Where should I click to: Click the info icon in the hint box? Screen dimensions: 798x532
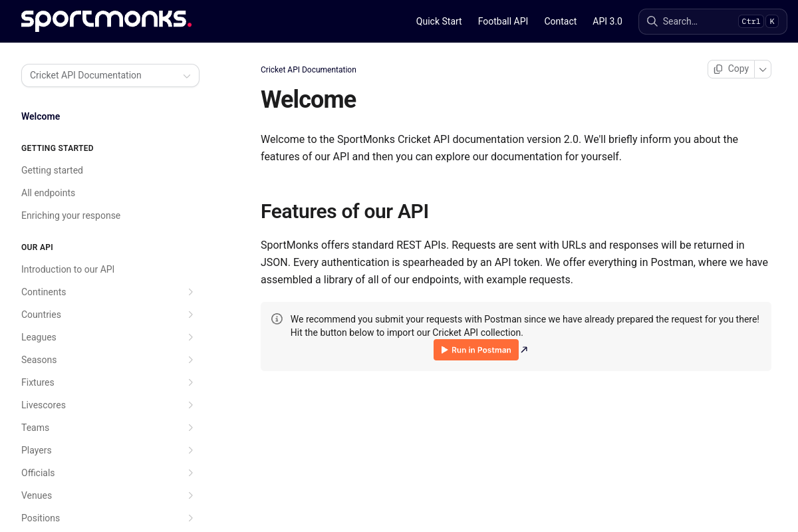(x=277, y=319)
